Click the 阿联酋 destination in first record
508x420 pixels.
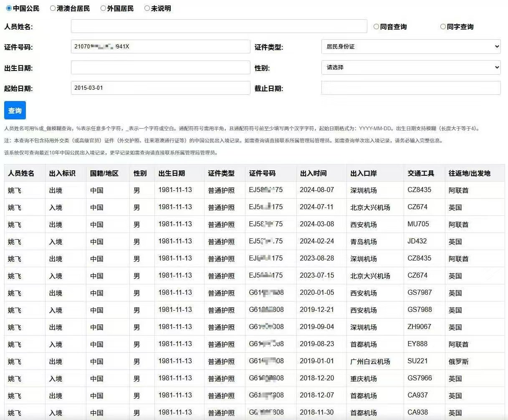click(458, 190)
